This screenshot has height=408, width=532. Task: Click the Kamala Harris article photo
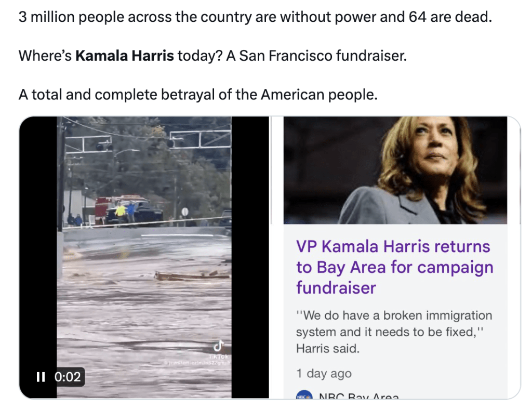point(395,170)
